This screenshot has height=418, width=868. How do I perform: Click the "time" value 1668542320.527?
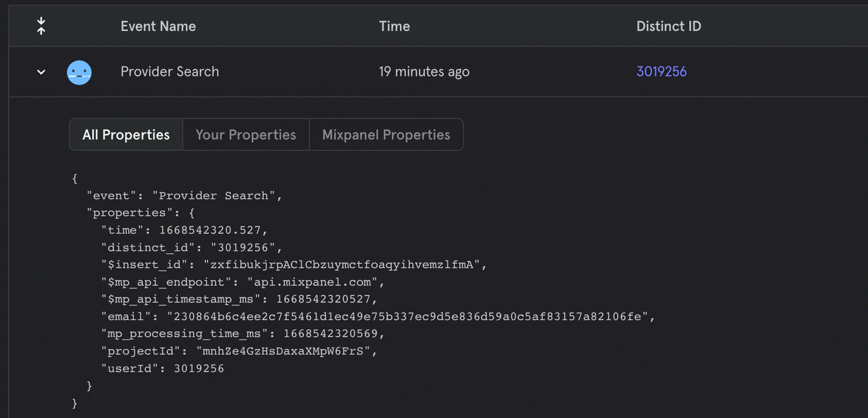coord(210,230)
